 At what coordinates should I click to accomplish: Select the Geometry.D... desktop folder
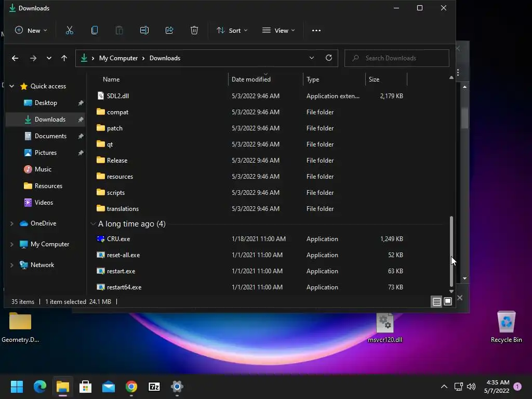[x=20, y=328]
